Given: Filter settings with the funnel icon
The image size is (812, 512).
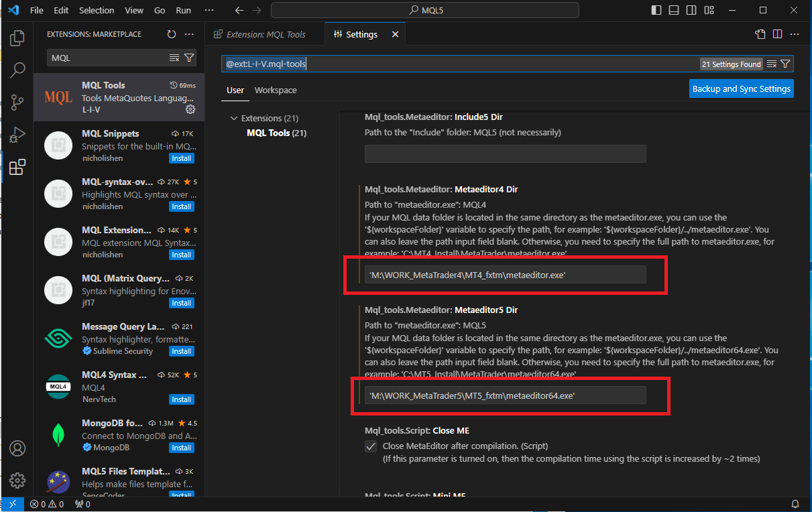Looking at the screenshot, I should (x=785, y=64).
